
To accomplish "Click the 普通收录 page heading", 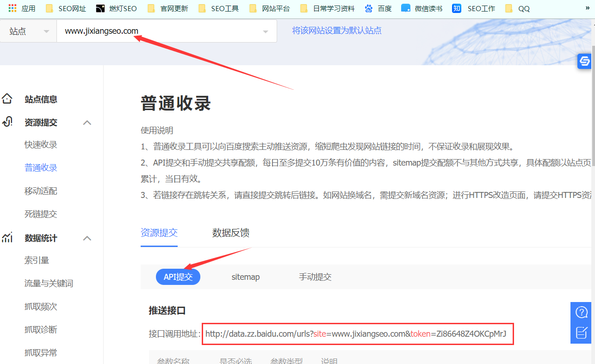I will (176, 103).
